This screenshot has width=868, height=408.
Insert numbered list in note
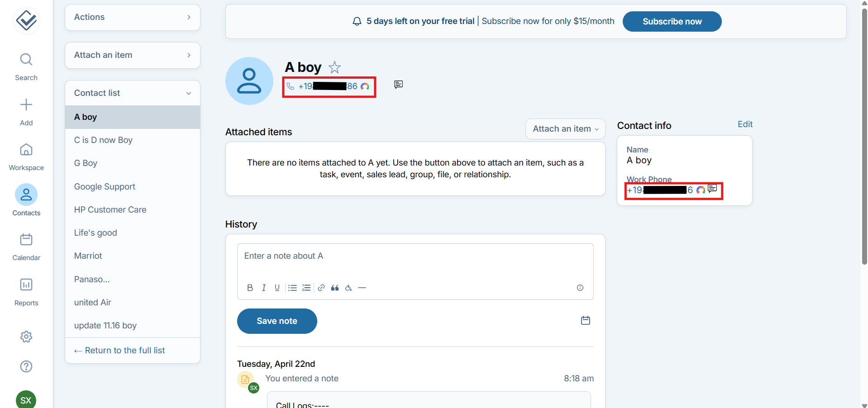tap(306, 288)
